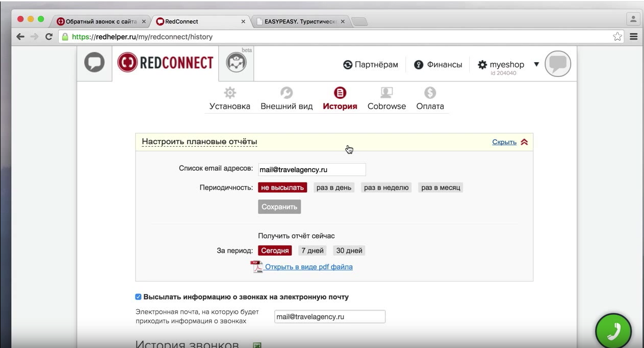Open Открыть в виде pdf файла link
Screen dimensions: 644x348
pos(308,267)
